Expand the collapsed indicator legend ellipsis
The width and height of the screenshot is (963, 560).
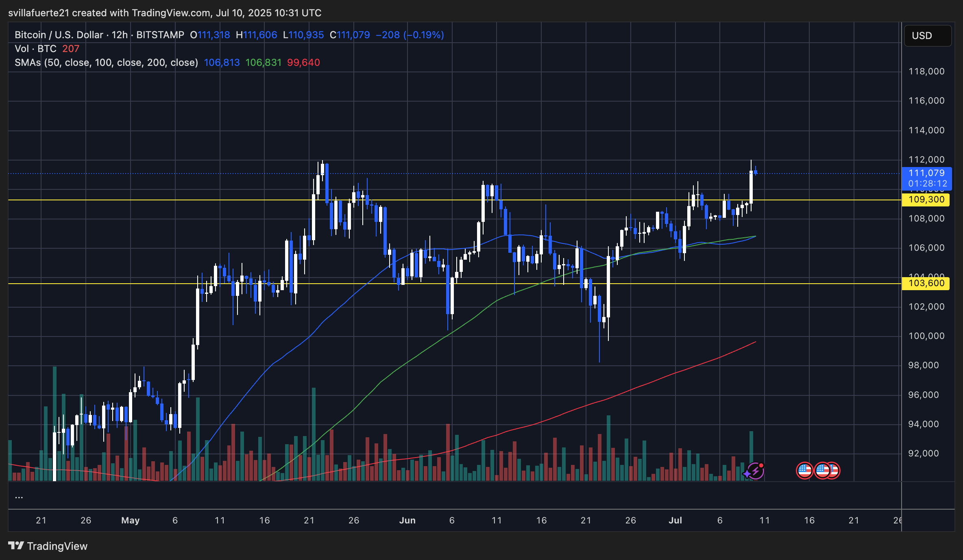[x=19, y=496]
